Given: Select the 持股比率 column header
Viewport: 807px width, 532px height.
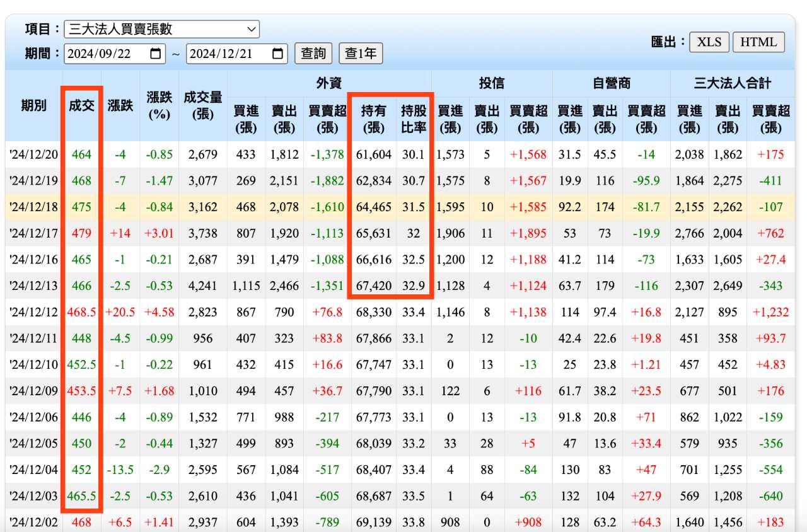Looking at the screenshot, I should click(x=414, y=119).
